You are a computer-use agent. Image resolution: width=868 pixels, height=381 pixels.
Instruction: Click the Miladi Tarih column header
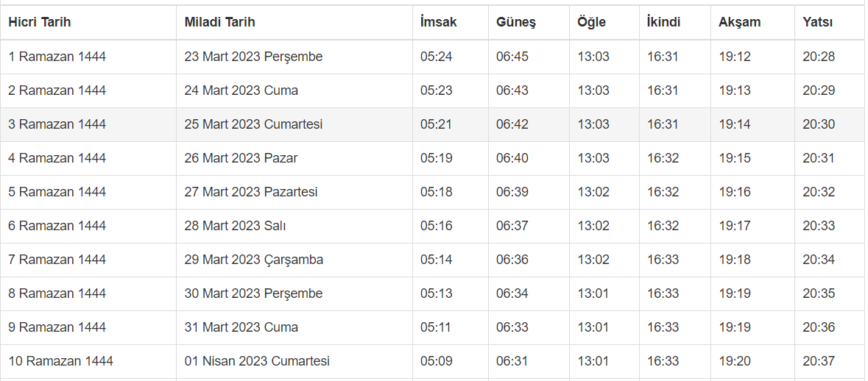click(219, 22)
